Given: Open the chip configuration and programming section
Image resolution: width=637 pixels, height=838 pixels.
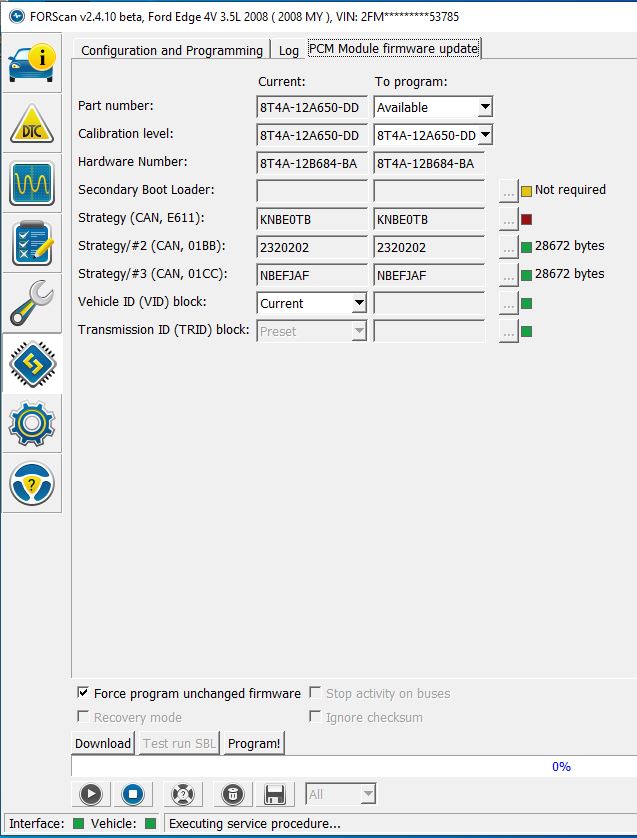Looking at the screenshot, I should [x=32, y=363].
